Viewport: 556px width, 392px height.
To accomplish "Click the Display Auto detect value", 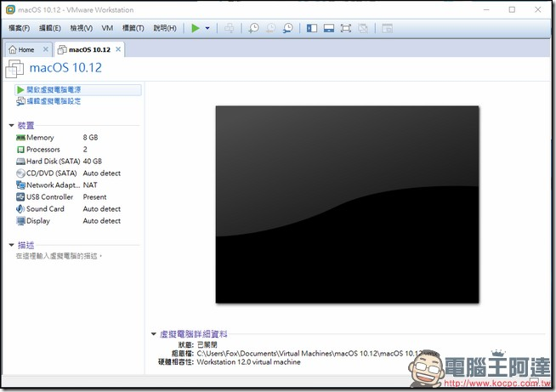I will click(102, 220).
